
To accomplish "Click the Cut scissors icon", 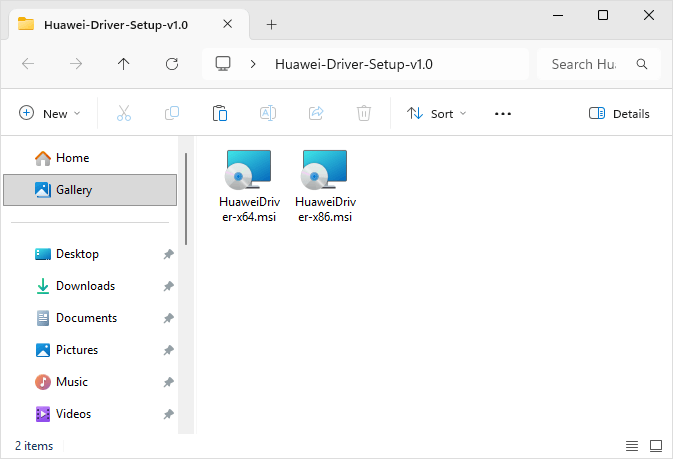I will tap(124, 113).
